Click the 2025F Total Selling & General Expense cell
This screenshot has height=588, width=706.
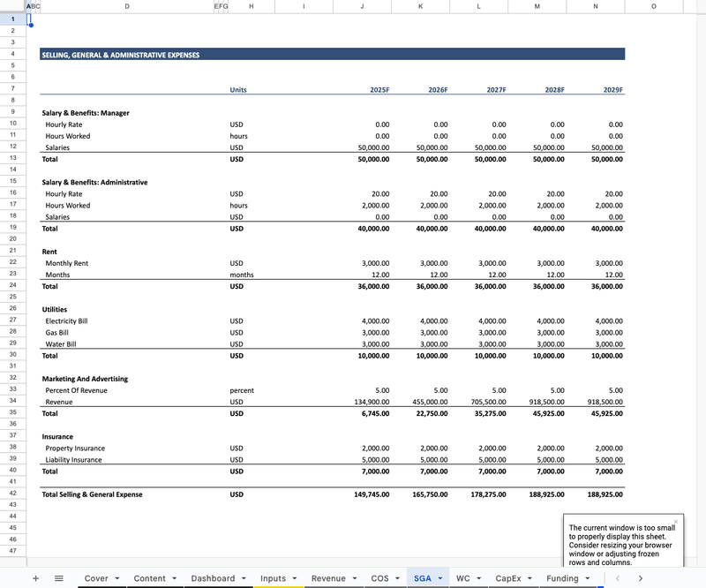click(362, 494)
